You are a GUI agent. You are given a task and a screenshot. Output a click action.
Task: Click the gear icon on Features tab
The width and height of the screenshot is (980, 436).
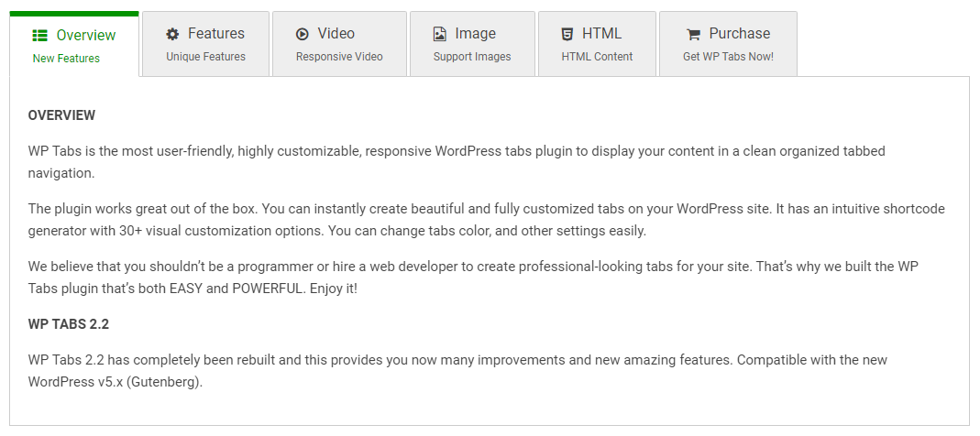click(x=172, y=34)
